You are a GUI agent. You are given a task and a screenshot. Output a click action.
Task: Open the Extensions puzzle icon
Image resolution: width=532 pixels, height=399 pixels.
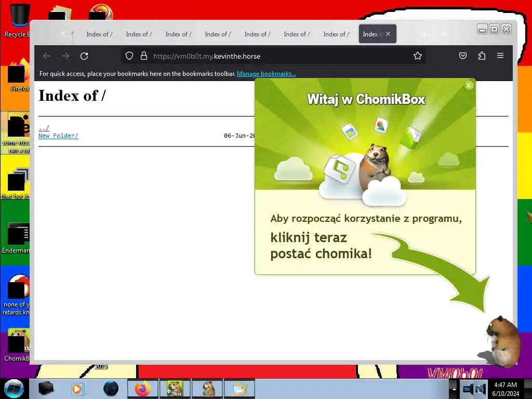pyautogui.click(x=482, y=56)
